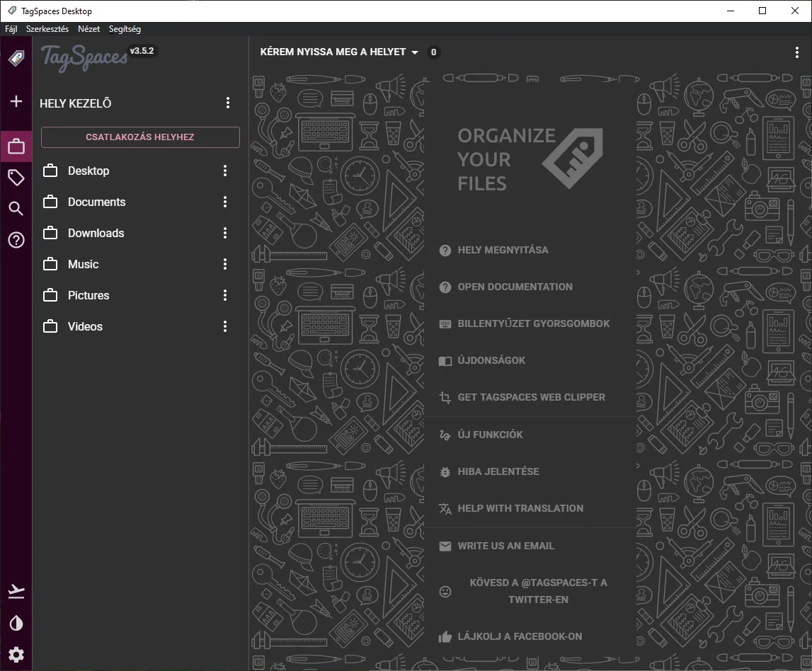Open the search magnifier icon
The width and height of the screenshot is (812, 671).
point(16,209)
